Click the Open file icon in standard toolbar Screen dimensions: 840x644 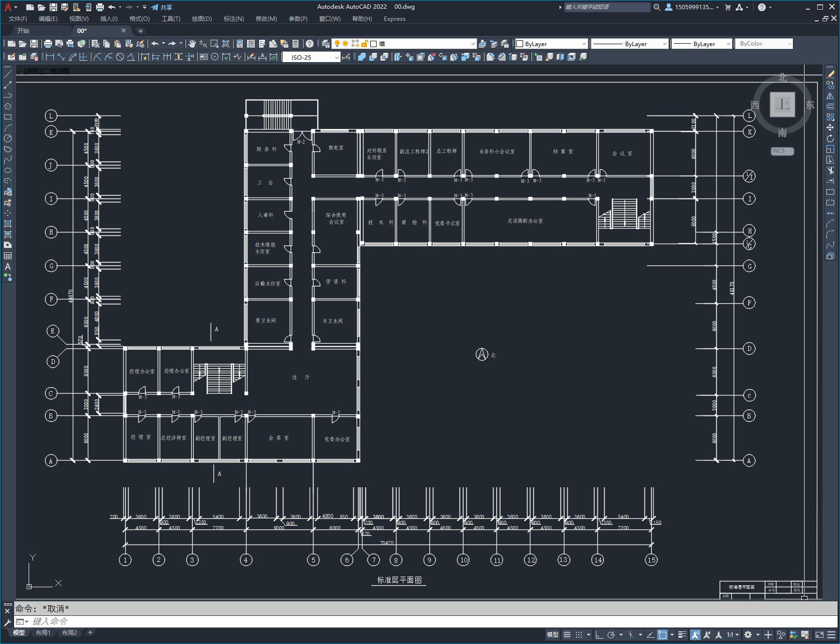pos(22,44)
